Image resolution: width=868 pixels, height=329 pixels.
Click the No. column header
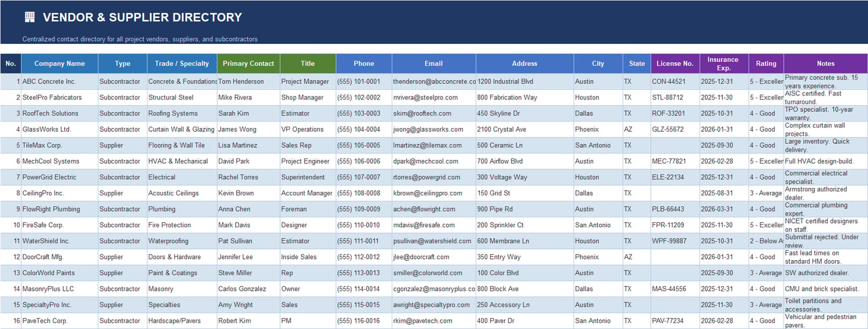coord(10,64)
